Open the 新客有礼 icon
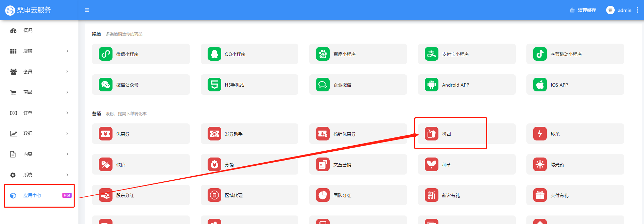Screen dimensions: 644x224 (x=432, y=195)
